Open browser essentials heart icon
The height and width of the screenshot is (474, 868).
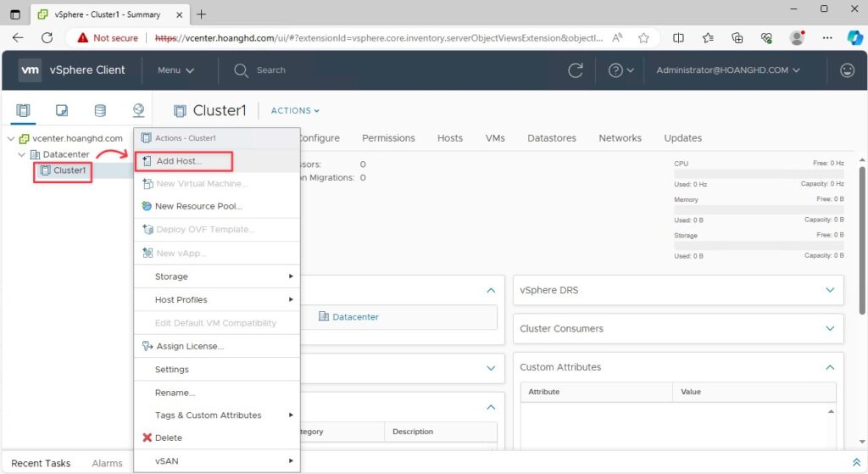point(766,37)
